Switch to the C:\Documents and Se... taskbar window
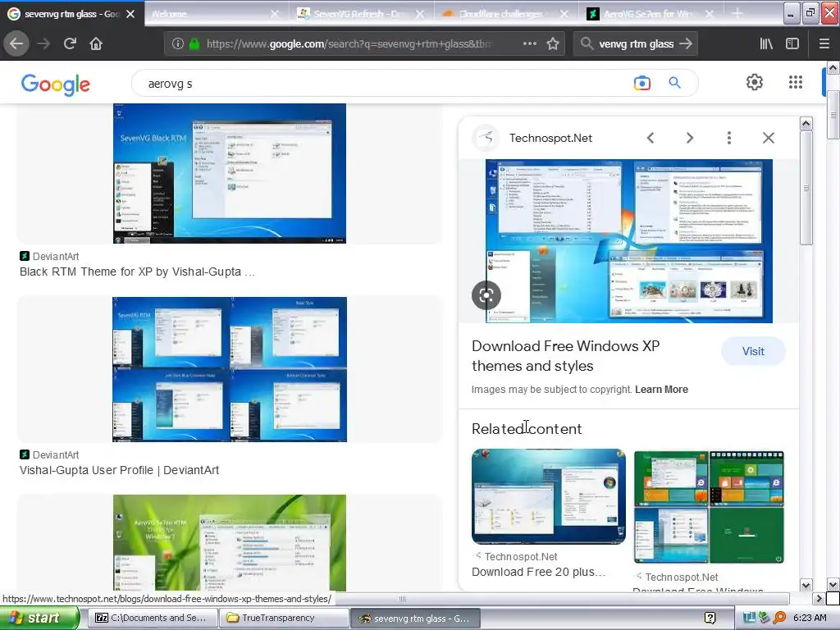The height and width of the screenshot is (630, 840). pos(152,618)
